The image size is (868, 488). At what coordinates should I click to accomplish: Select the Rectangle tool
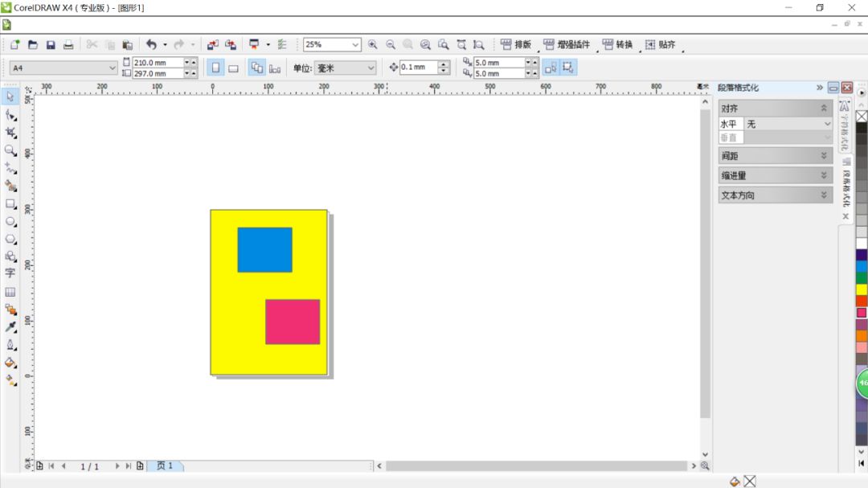pyautogui.click(x=10, y=204)
